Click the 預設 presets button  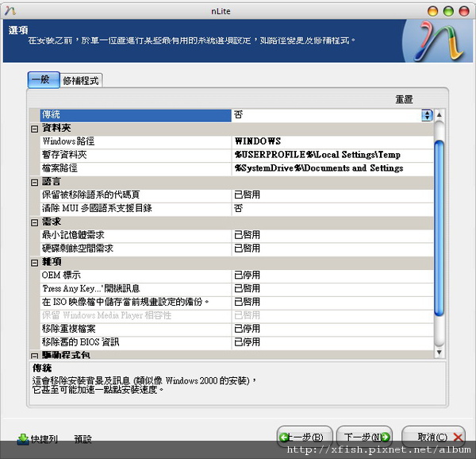83,439
